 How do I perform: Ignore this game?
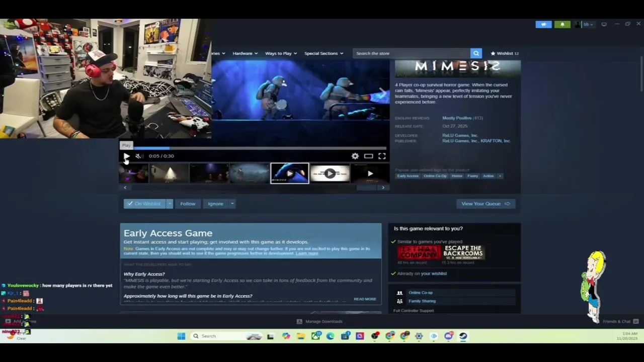point(215,204)
